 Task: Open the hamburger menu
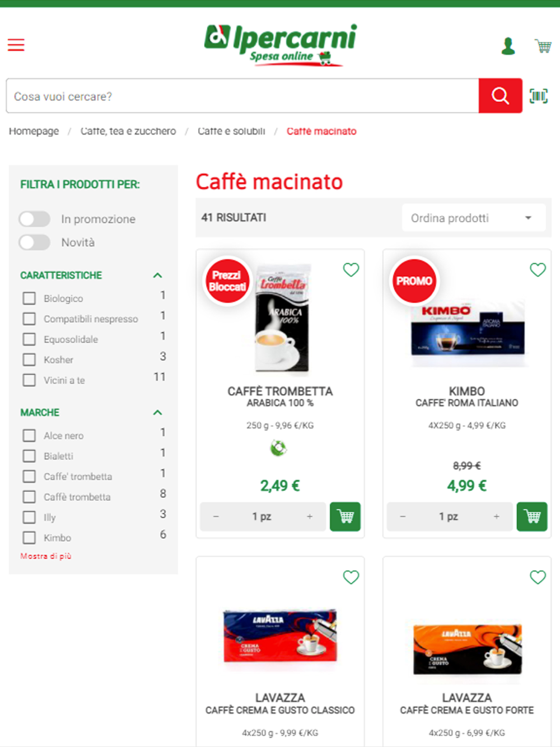16,45
